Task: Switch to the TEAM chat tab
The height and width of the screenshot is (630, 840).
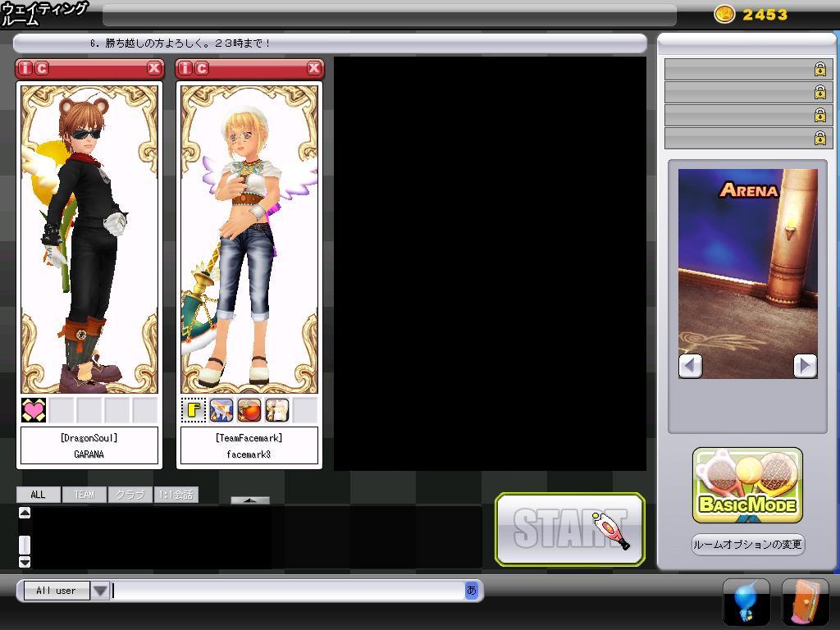Action: tap(84, 495)
